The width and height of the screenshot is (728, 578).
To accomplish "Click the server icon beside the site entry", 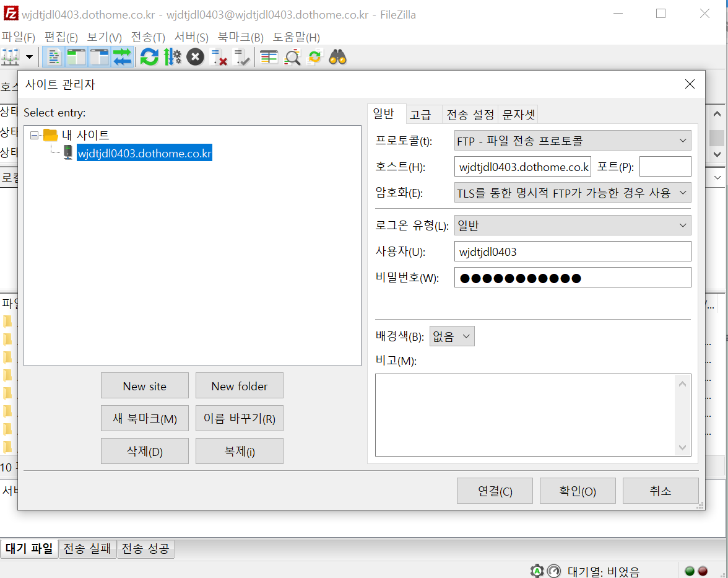I will point(68,152).
